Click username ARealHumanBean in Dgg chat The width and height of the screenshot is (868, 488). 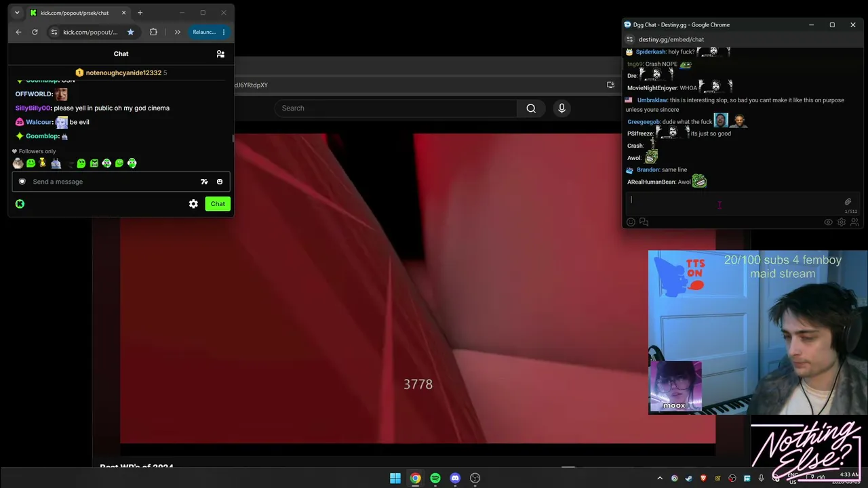[651, 182]
